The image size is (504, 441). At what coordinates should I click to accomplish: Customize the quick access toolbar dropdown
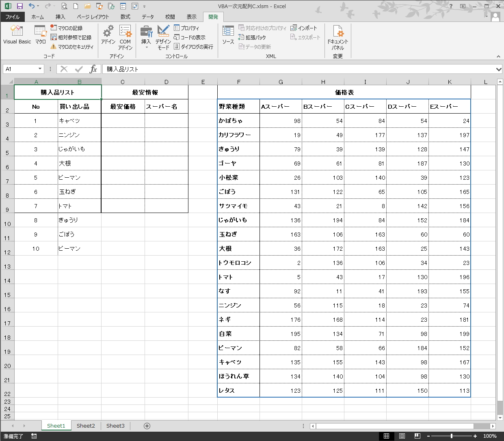pyautogui.click(x=144, y=6)
